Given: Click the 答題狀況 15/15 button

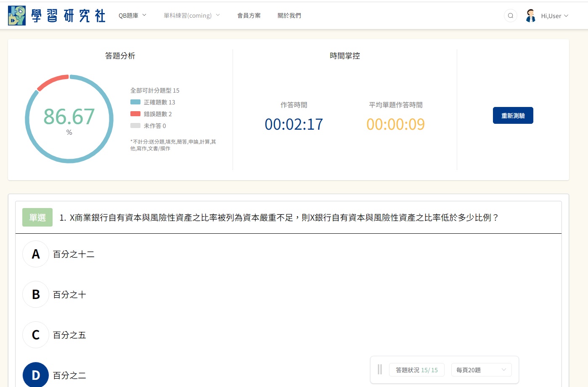Looking at the screenshot, I should tap(416, 370).
